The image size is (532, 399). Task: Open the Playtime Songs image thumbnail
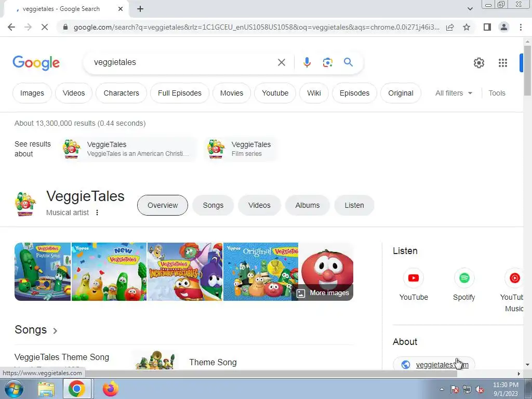pos(43,271)
